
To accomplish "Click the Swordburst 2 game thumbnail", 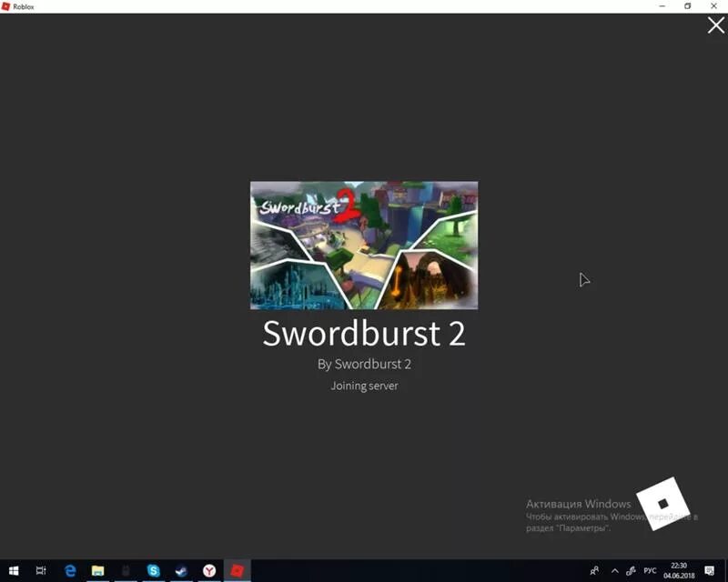I will 364,245.
